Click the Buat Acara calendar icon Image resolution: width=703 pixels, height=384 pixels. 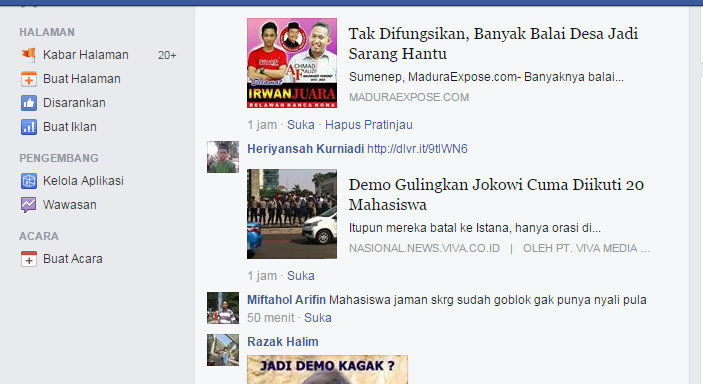[29, 259]
